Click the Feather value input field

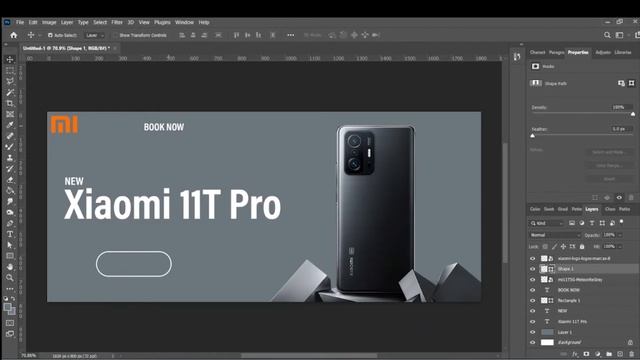point(621,129)
